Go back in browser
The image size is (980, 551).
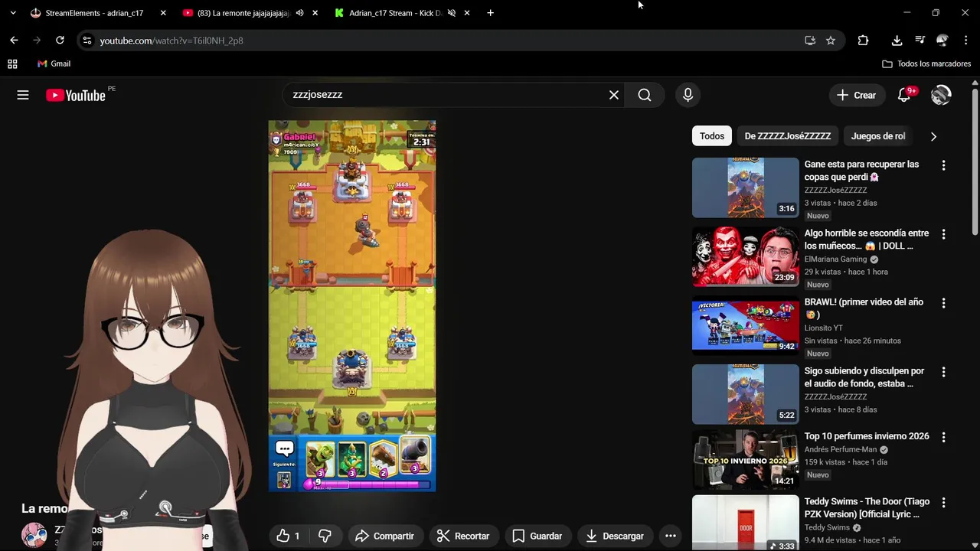14,41
